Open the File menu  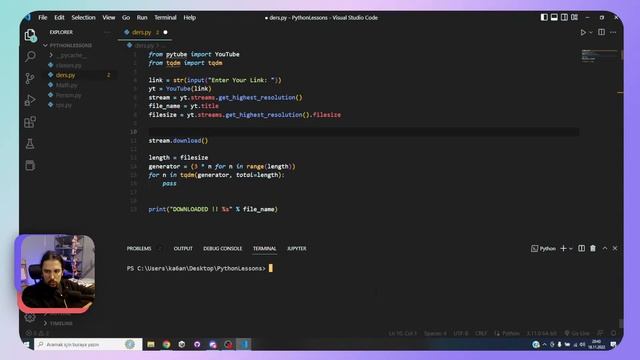(42, 18)
